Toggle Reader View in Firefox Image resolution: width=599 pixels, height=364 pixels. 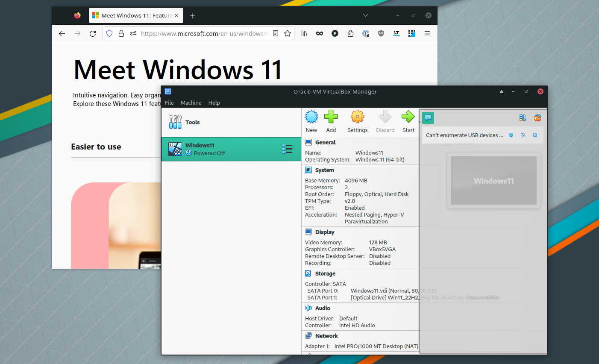pyautogui.click(x=276, y=33)
